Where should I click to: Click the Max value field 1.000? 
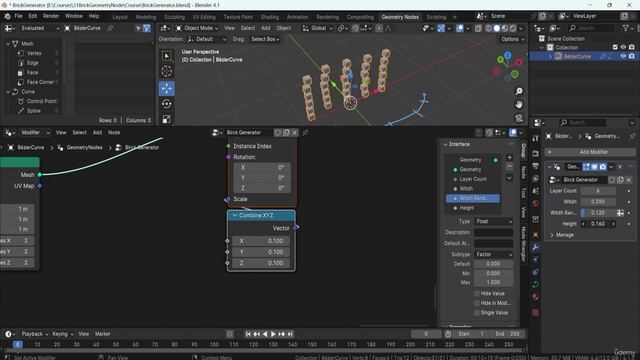point(493,282)
